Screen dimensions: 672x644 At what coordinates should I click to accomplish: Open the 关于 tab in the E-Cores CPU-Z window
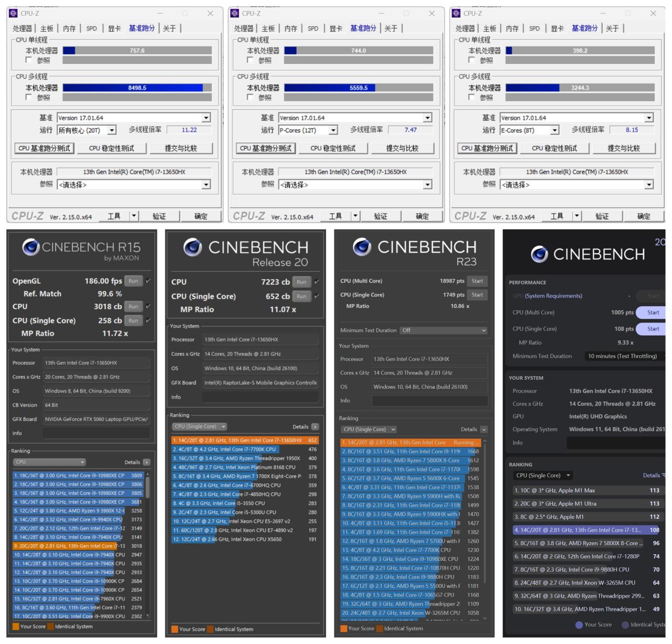click(612, 28)
